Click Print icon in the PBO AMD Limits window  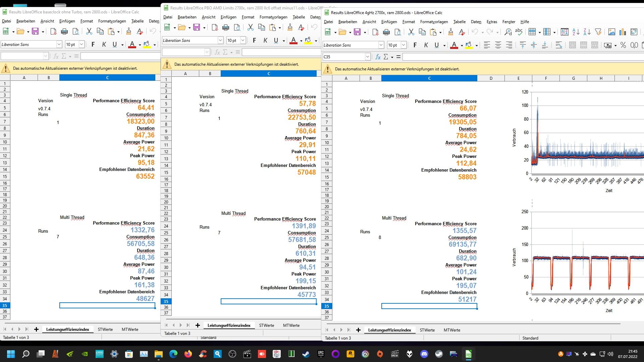click(226, 27)
